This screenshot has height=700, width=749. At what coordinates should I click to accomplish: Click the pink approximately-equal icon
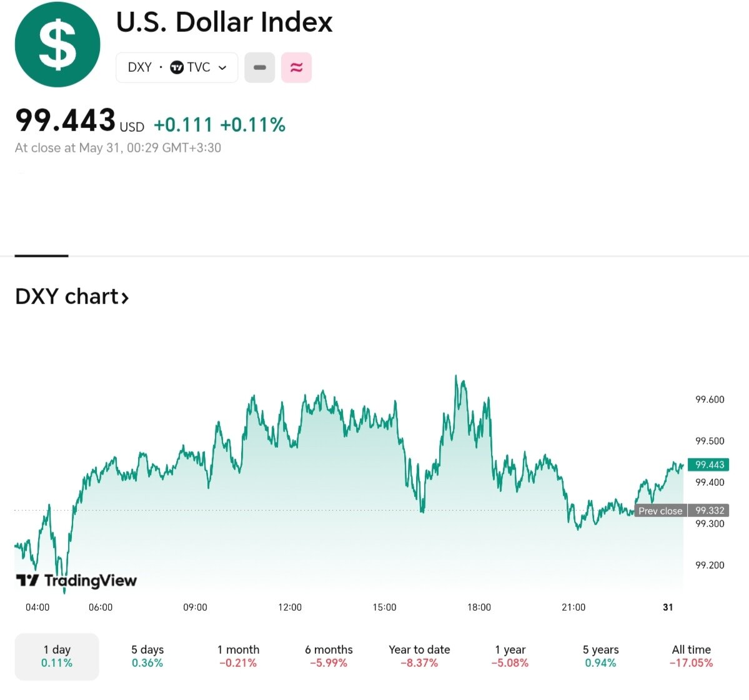[296, 67]
